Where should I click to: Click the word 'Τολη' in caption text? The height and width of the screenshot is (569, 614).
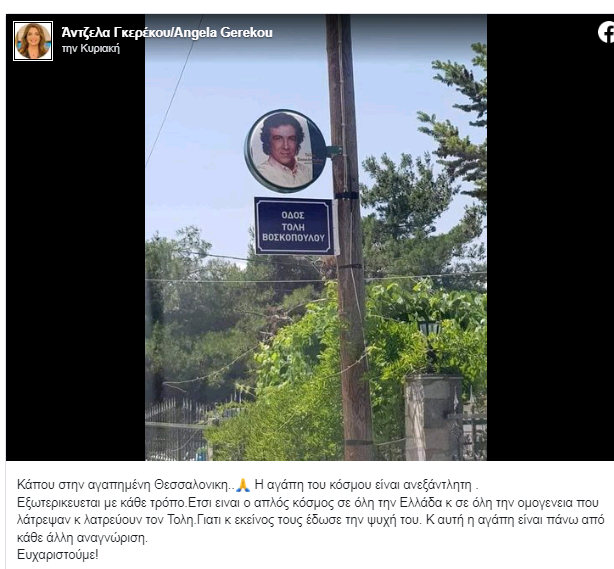point(181,520)
